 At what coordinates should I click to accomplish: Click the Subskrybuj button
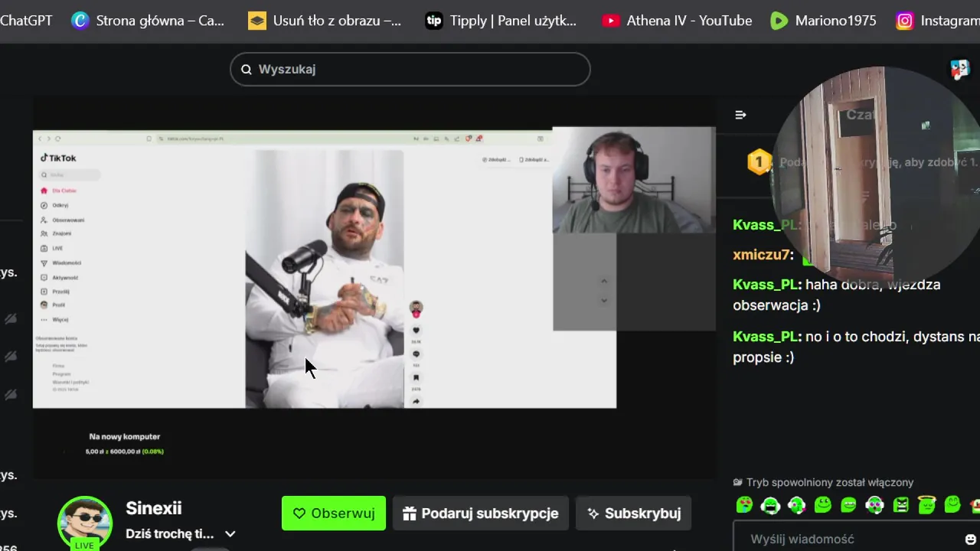tap(634, 513)
